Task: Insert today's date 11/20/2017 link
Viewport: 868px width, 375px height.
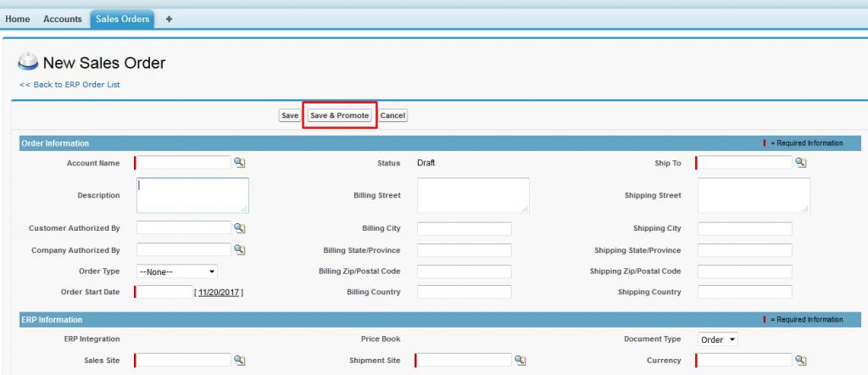Action: (220, 293)
